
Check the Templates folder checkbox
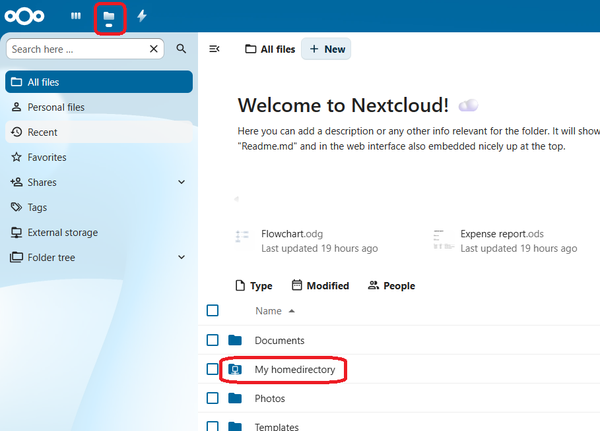pos(212,426)
